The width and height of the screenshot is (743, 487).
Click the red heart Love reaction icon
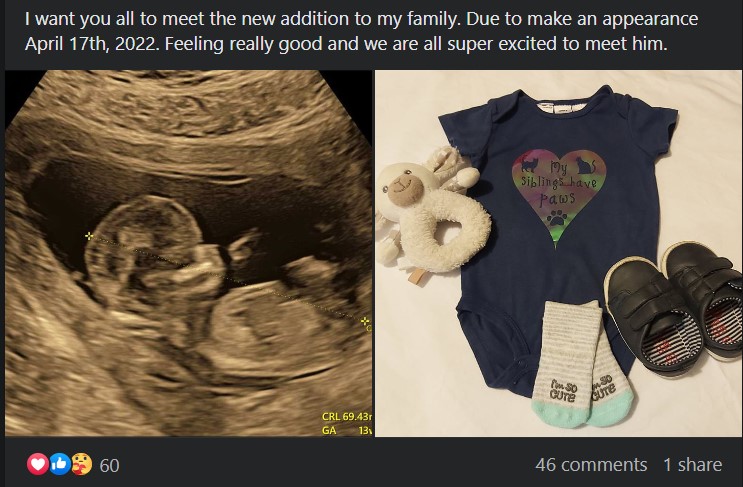click(37, 464)
